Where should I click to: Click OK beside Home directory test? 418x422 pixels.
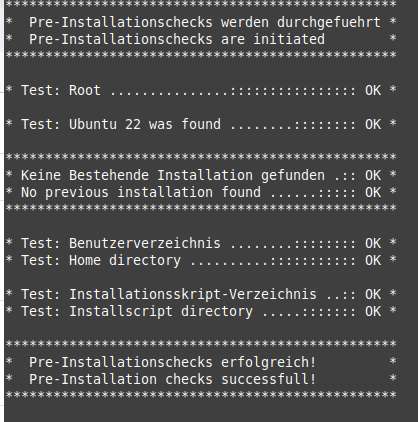[373, 260]
